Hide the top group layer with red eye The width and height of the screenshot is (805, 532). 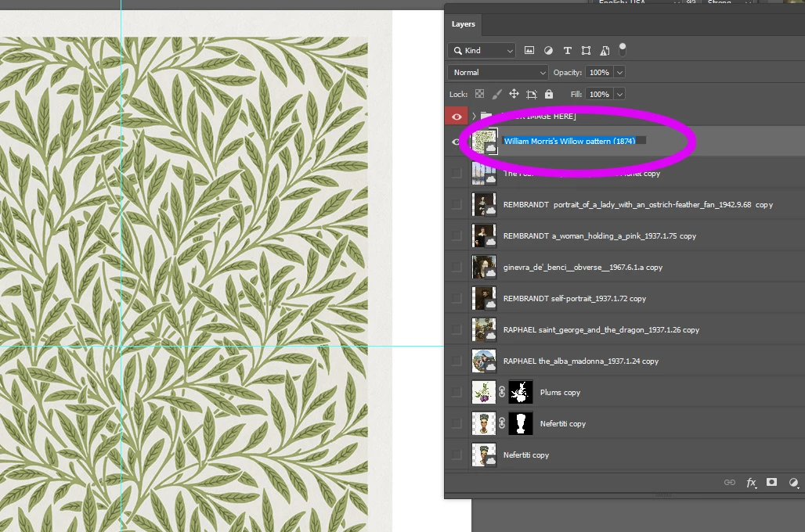[457, 117]
